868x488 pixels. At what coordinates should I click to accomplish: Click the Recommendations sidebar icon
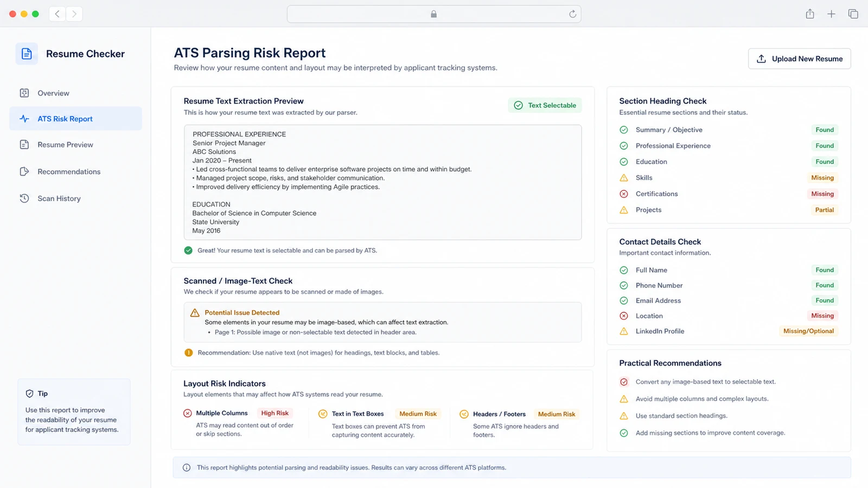coord(24,171)
